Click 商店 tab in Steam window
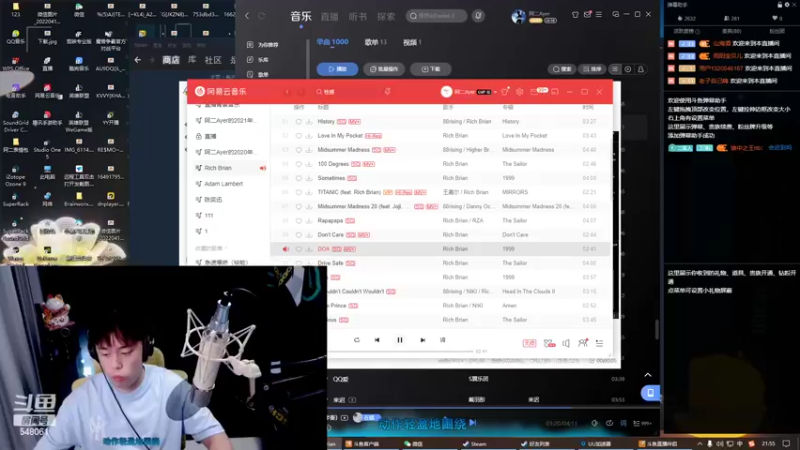 [171, 60]
